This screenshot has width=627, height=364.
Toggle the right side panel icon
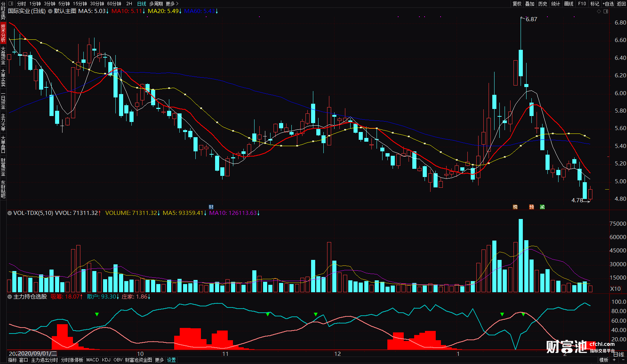(605, 12)
